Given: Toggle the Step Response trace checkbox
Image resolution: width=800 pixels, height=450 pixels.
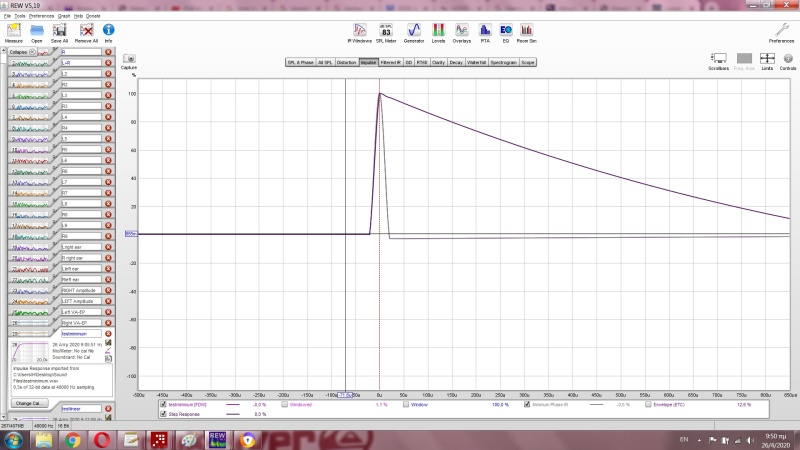Looking at the screenshot, I should coord(163,413).
